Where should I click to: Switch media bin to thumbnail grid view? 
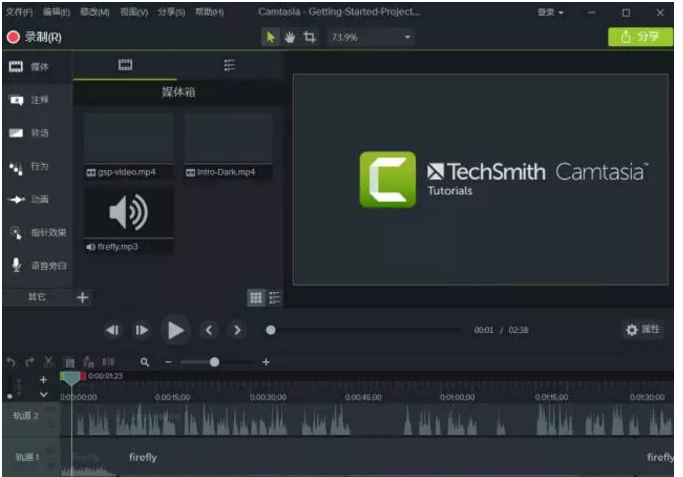coord(255,297)
